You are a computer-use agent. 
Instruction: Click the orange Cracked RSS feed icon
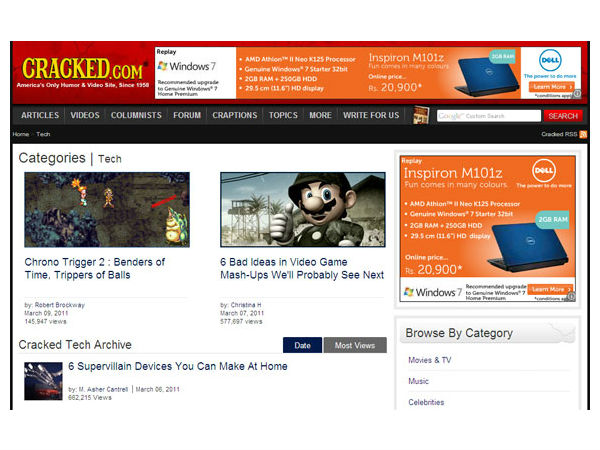[x=583, y=134]
